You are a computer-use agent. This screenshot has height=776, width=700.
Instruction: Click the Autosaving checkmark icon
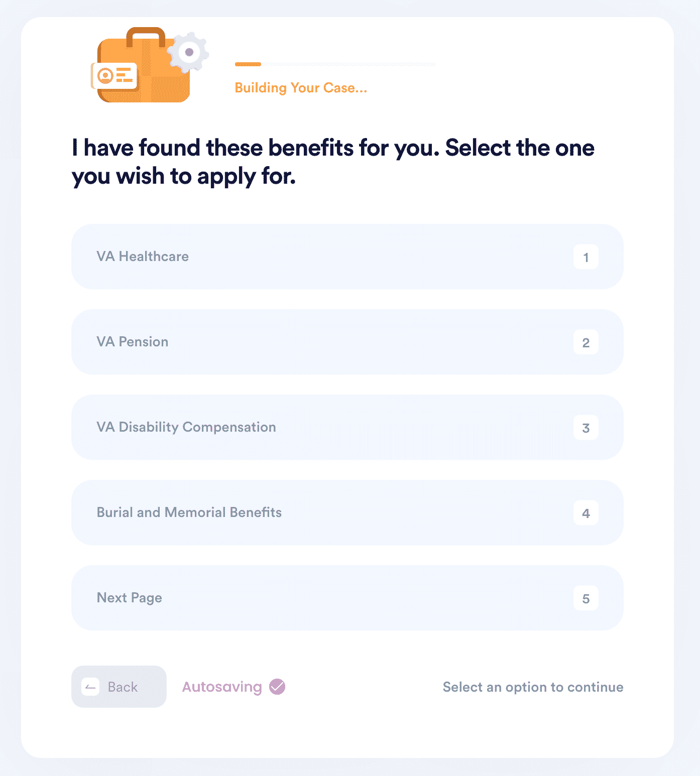click(277, 687)
